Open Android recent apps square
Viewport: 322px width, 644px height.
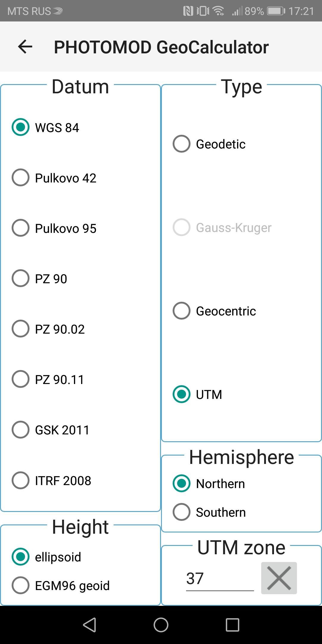[232, 625]
